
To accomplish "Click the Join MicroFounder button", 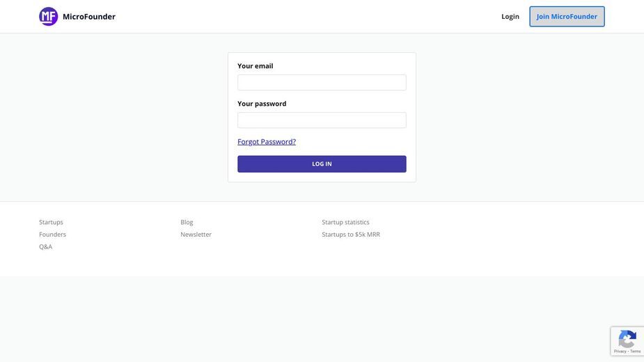I will [567, 17].
